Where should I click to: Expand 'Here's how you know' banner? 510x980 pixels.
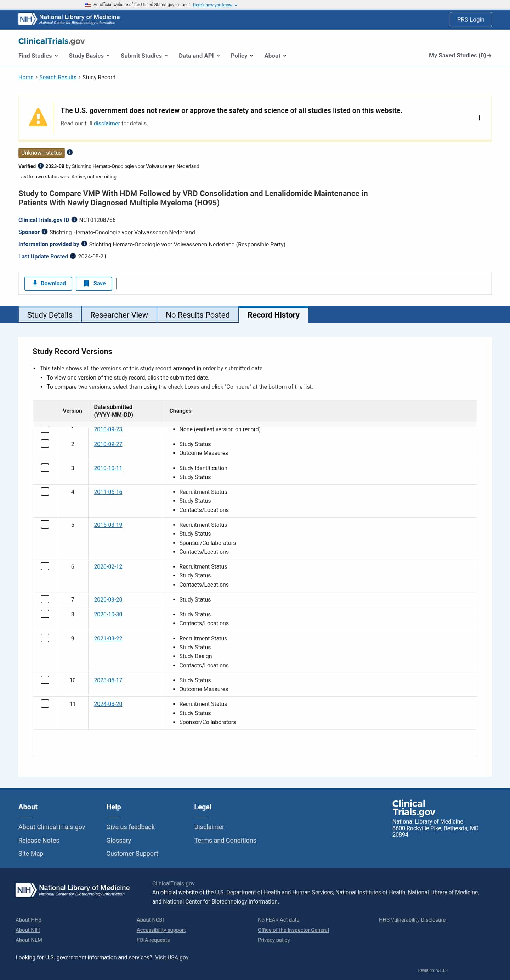click(x=215, y=5)
